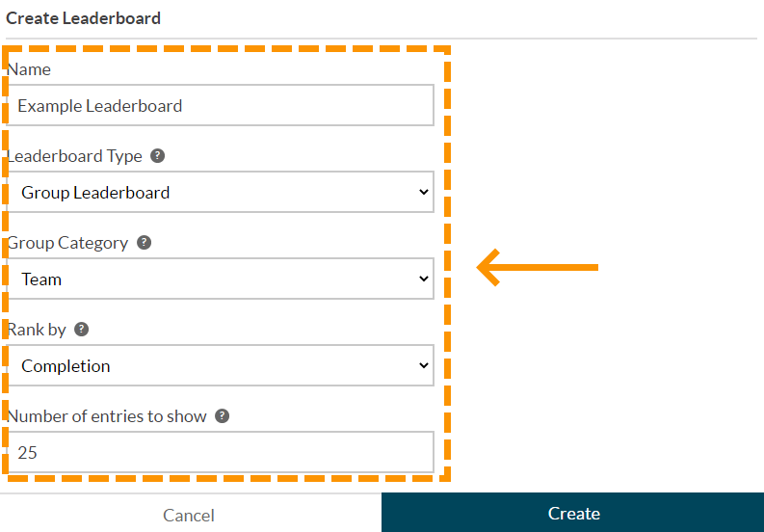Click the Name field label
The height and width of the screenshot is (532, 764).
(x=29, y=69)
